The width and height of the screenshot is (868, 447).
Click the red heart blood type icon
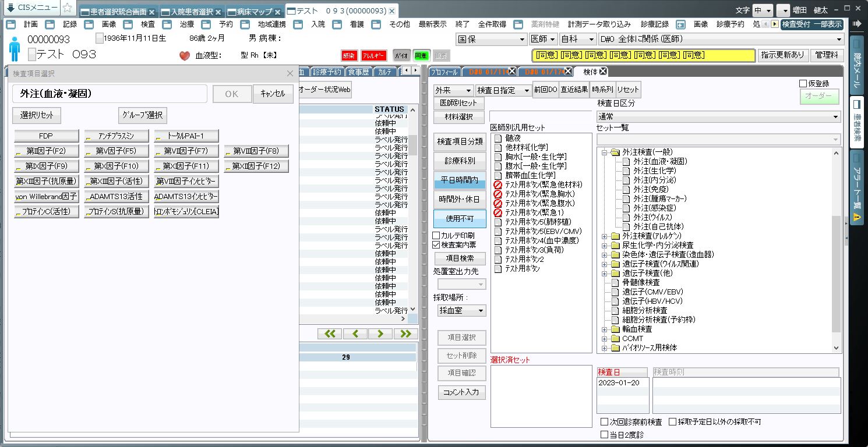[185, 56]
